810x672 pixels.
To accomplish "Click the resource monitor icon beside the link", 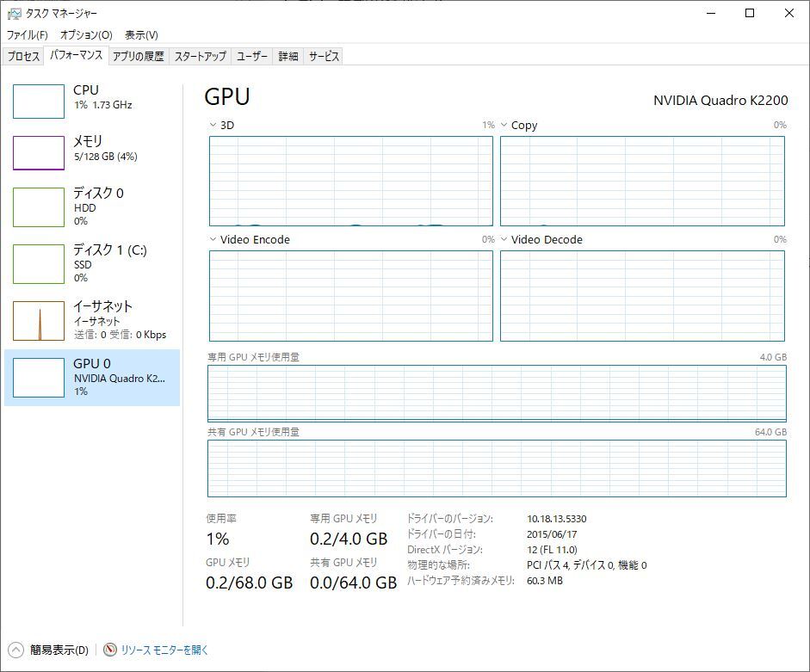I will pos(110,650).
